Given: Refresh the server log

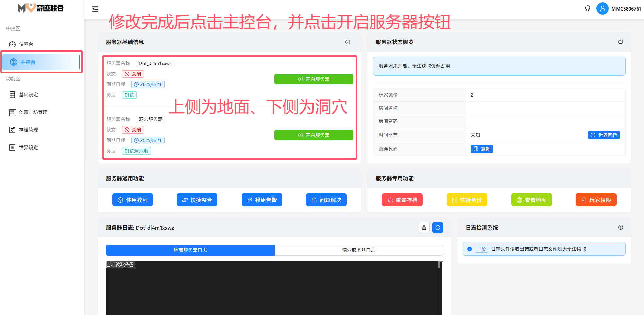Looking at the screenshot, I should click(438, 228).
